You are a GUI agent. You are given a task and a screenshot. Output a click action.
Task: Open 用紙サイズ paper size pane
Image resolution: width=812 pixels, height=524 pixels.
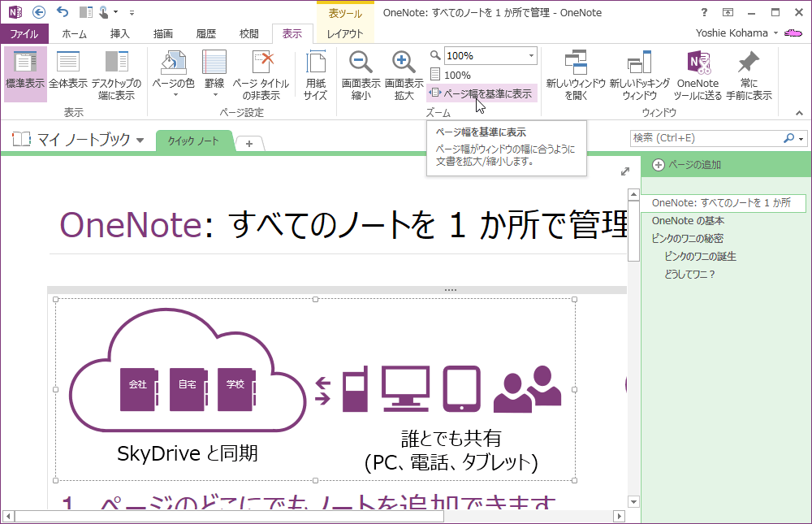[315, 74]
